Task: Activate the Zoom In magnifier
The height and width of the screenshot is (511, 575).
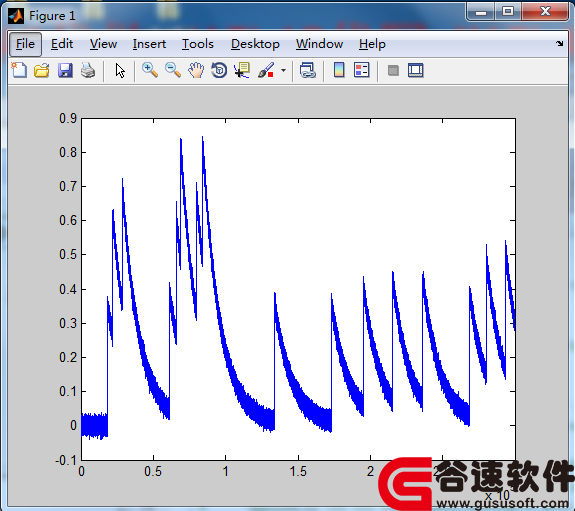Action: (x=150, y=70)
